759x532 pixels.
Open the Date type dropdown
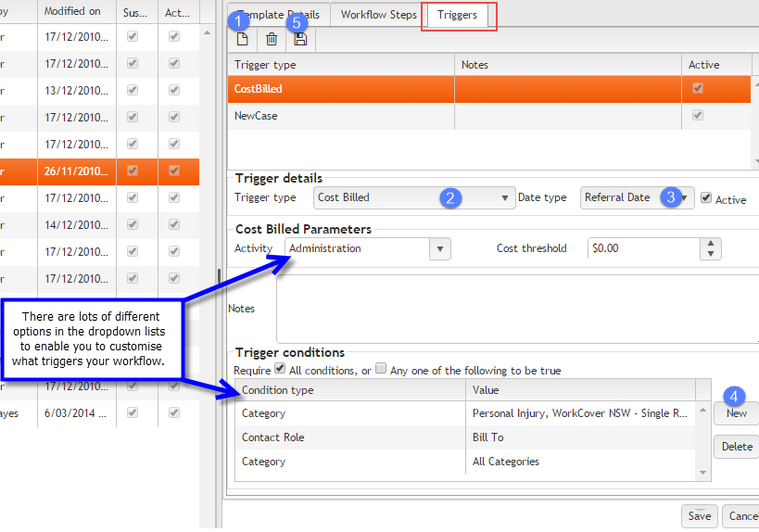(684, 197)
